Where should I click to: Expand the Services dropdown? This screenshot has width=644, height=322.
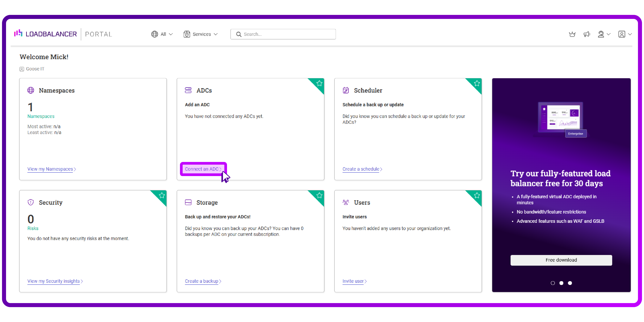click(201, 34)
